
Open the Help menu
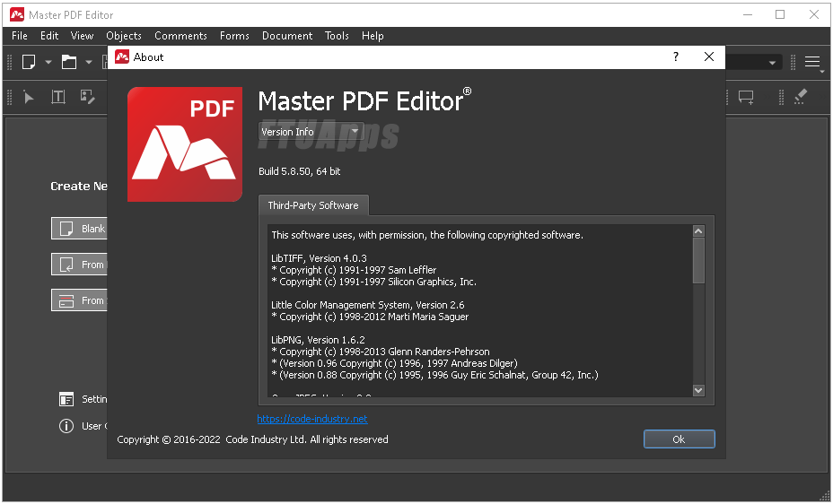click(x=373, y=36)
